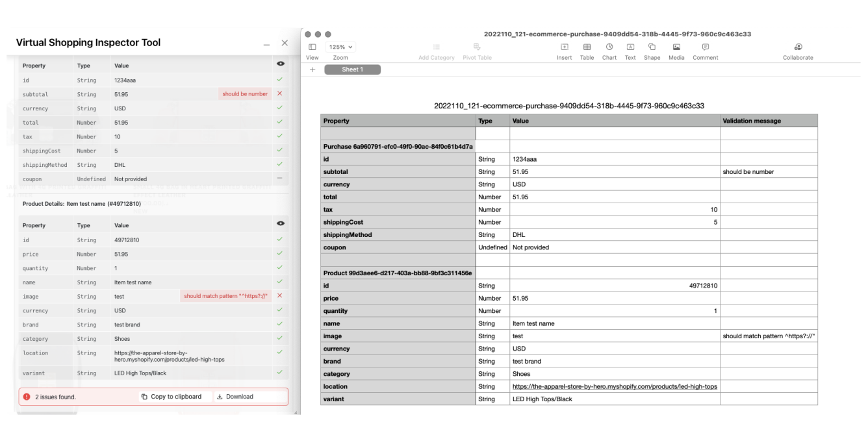Open the 125% Zoom dropdown
868x422 pixels.
tap(341, 47)
